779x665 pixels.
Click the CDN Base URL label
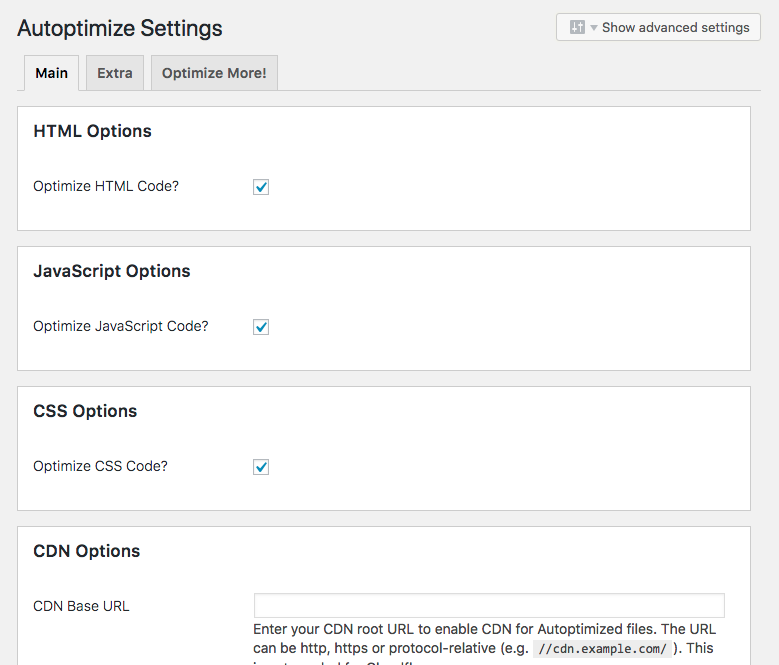coord(81,606)
